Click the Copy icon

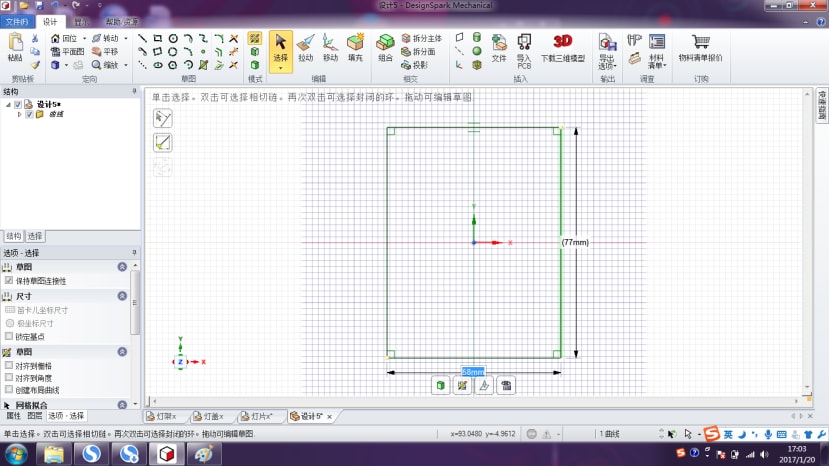point(35,52)
